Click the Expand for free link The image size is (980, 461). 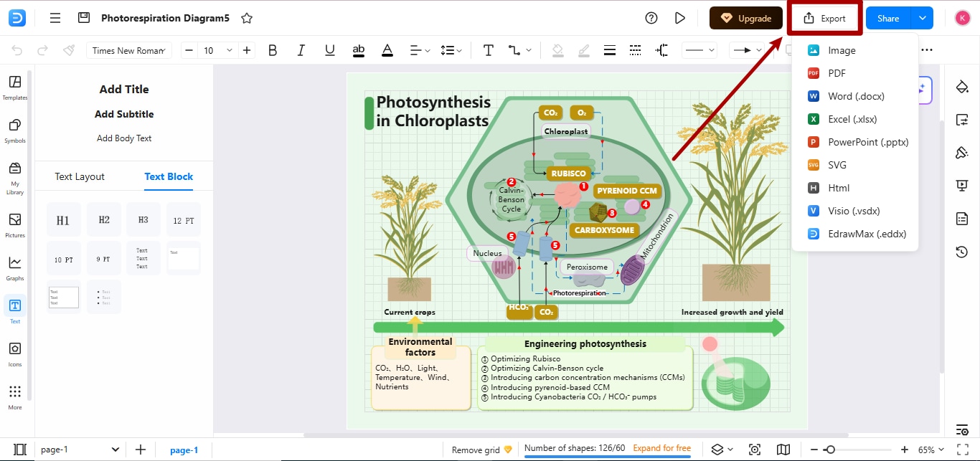click(x=661, y=448)
